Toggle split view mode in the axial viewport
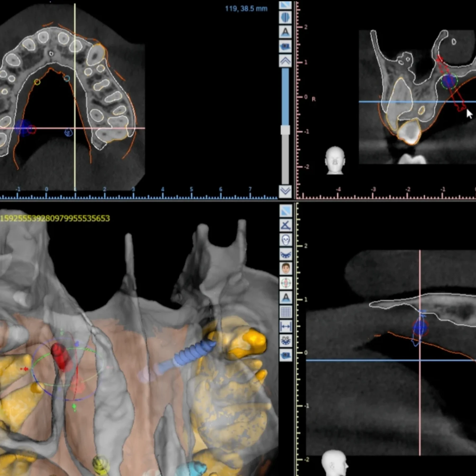Viewport: 476px width, 476px height. (286, 5)
